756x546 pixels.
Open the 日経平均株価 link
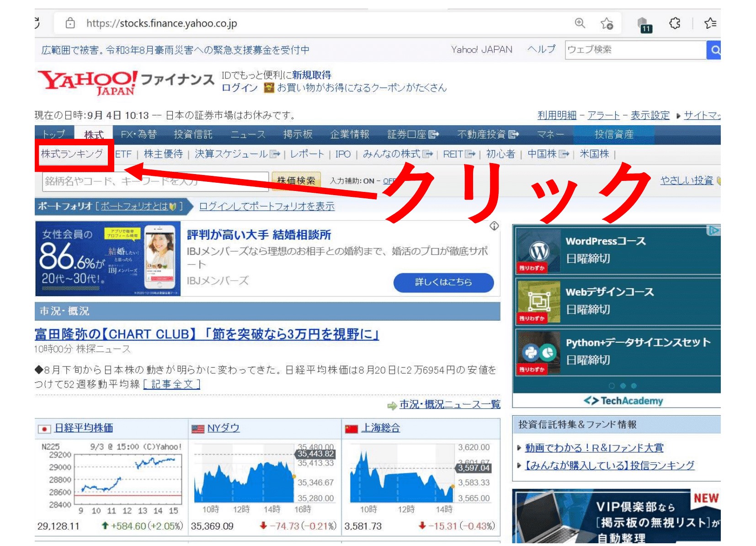tap(84, 428)
